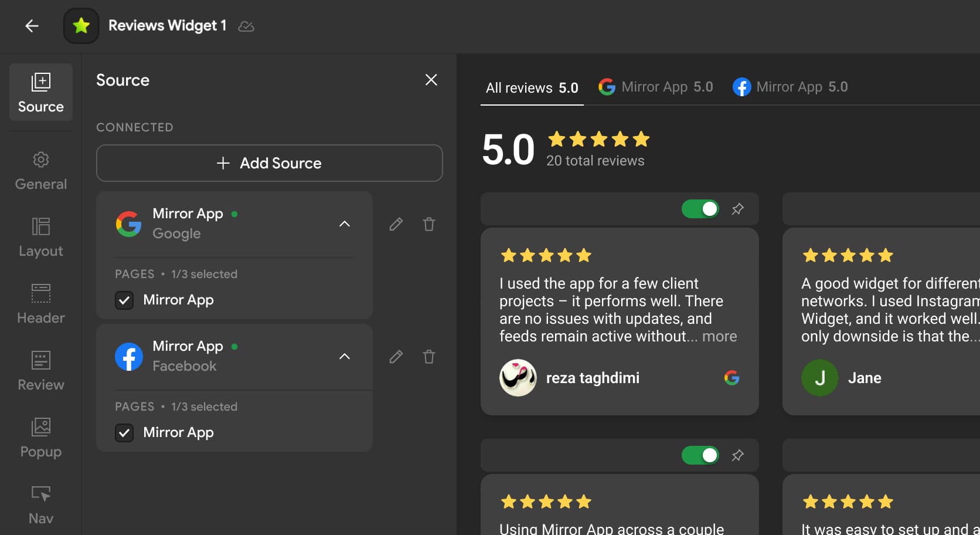The width and height of the screenshot is (980, 535).
Task: Click Jane's avatar
Action: point(820,378)
